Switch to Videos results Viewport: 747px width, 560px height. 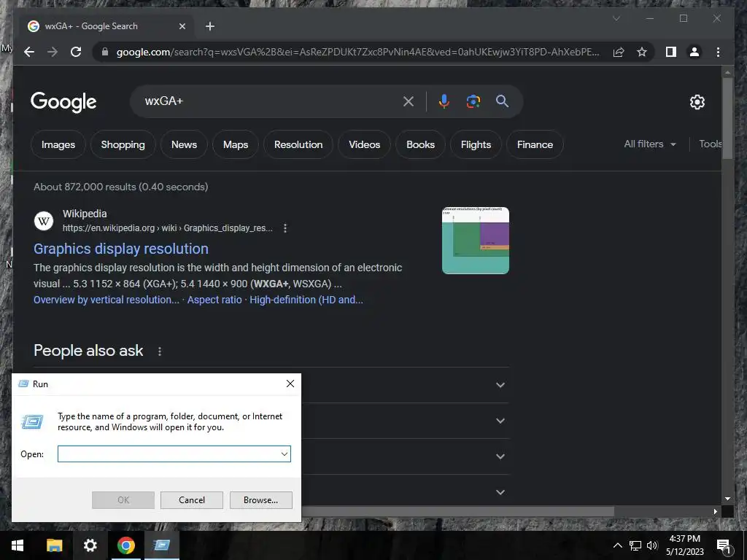pyautogui.click(x=365, y=144)
